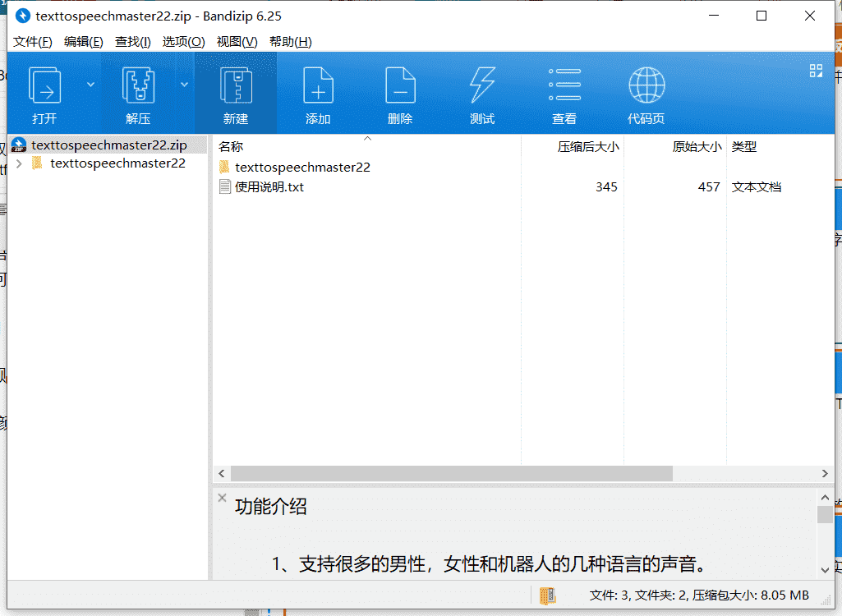The width and height of the screenshot is (842, 616).
Task: Click horizontal scrollbar right arrow
Action: [825, 474]
